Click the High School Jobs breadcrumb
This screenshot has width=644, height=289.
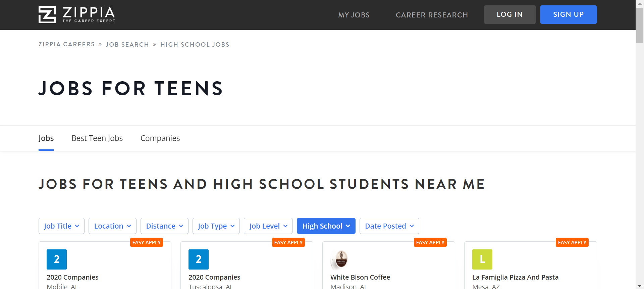195,44
